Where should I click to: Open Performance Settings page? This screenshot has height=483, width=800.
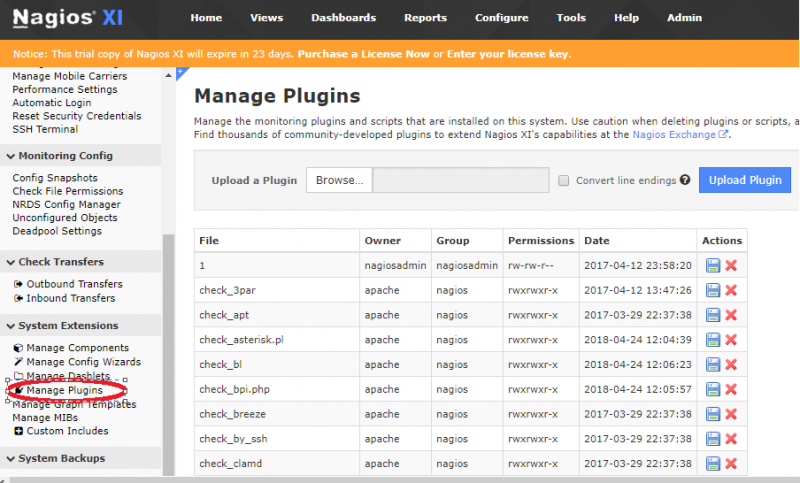tap(65, 90)
